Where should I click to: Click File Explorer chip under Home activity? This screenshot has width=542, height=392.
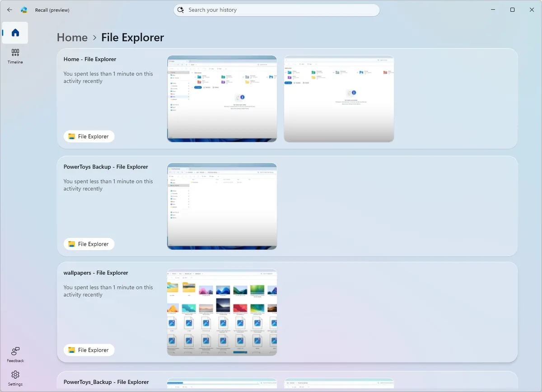(89, 136)
